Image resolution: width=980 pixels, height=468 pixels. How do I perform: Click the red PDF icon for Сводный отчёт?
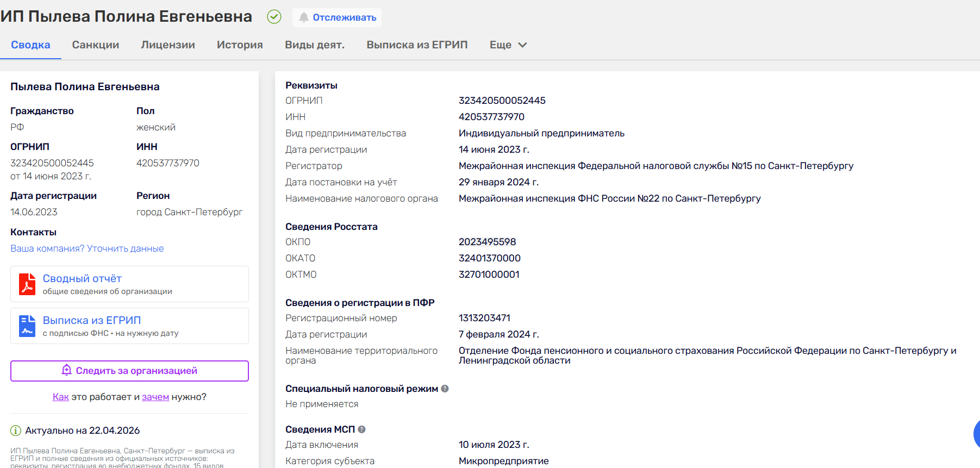pos(27,284)
